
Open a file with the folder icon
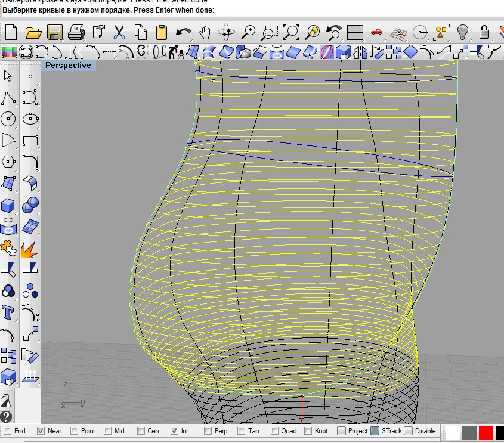33,32
